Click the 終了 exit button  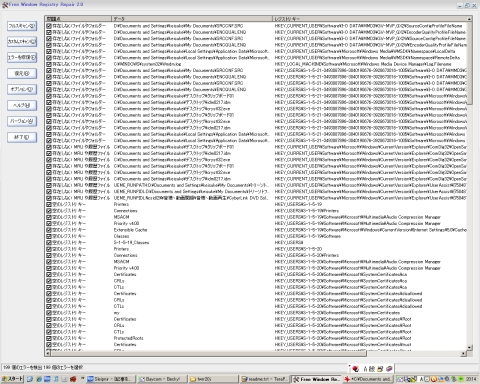coord(22,137)
